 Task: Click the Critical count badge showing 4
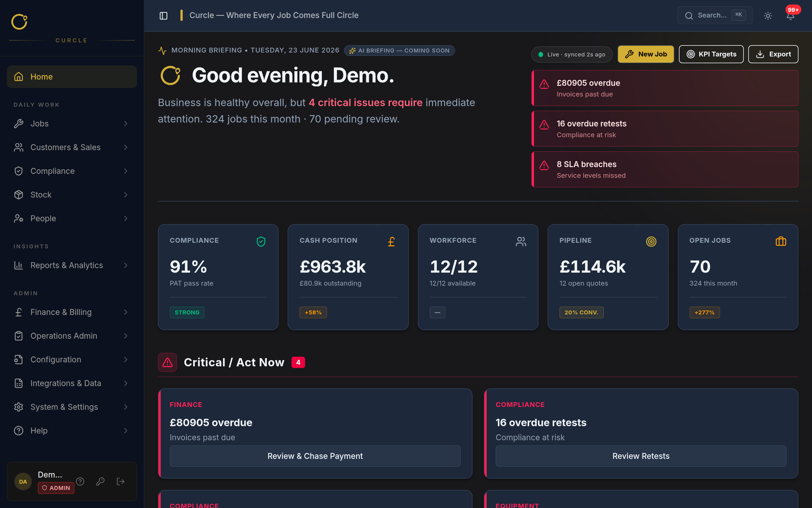pyautogui.click(x=298, y=362)
